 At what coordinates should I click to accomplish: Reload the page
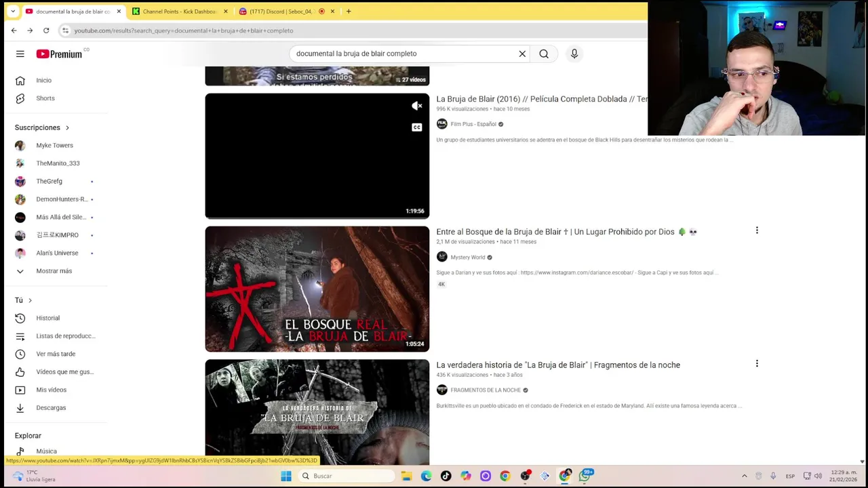click(x=46, y=30)
